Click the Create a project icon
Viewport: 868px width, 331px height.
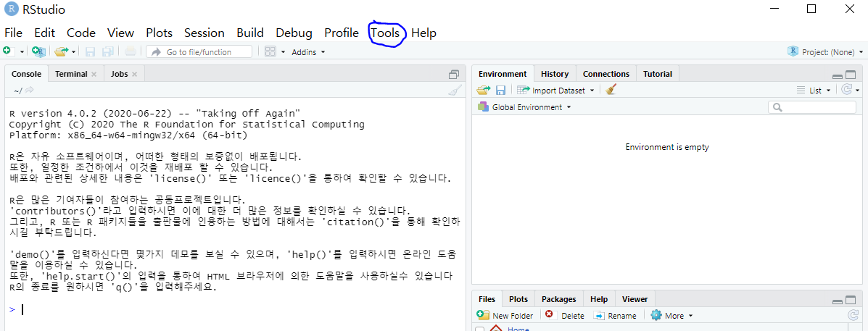click(38, 51)
